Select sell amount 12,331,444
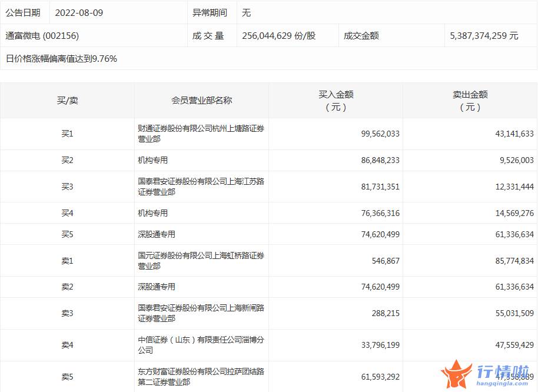The width and height of the screenshot is (538, 392). point(514,187)
